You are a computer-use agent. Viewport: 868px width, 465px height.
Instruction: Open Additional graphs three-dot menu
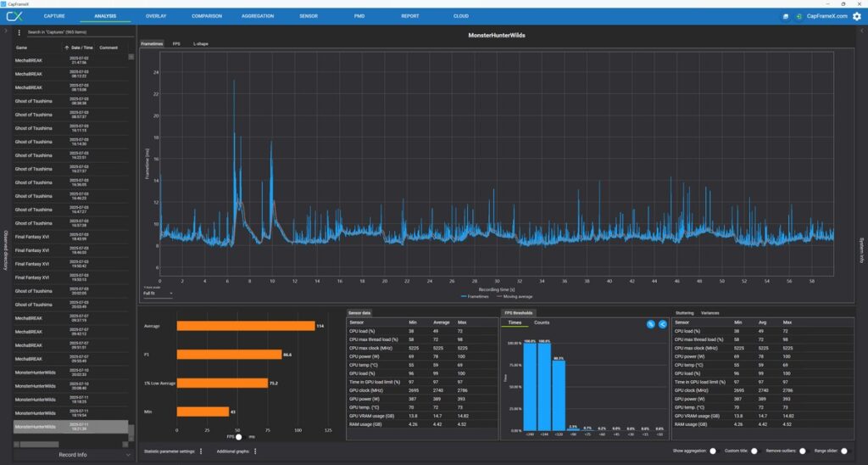[x=255, y=451]
